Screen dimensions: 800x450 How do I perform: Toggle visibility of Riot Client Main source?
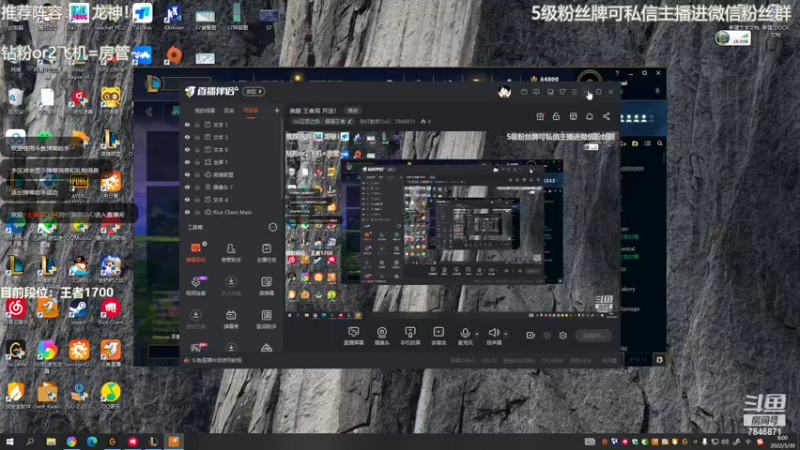pyautogui.click(x=187, y=212)
